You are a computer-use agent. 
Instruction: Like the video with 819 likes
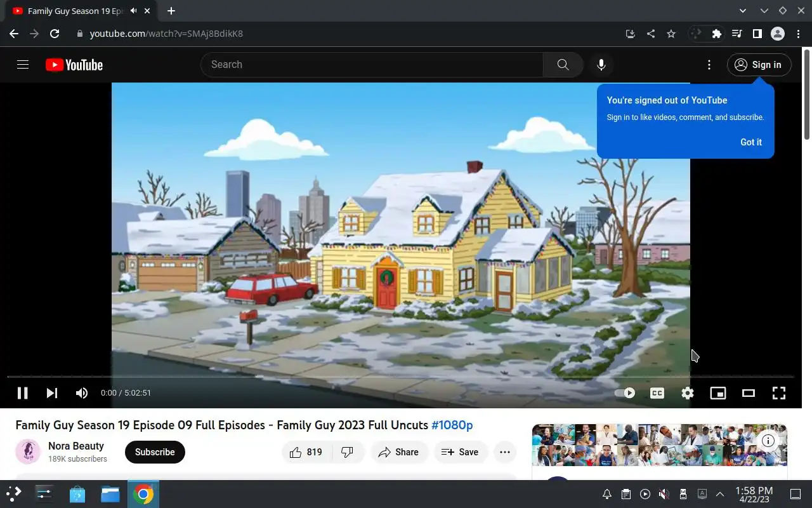tap(306, 452)
